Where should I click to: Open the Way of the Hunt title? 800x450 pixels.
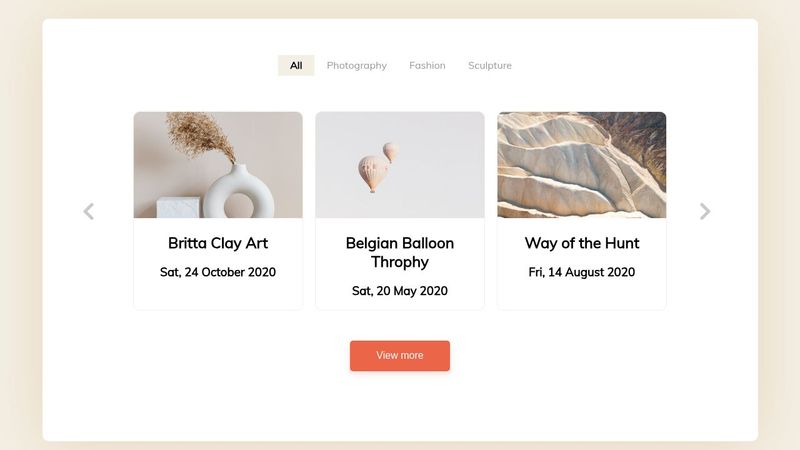coord(582,243)
